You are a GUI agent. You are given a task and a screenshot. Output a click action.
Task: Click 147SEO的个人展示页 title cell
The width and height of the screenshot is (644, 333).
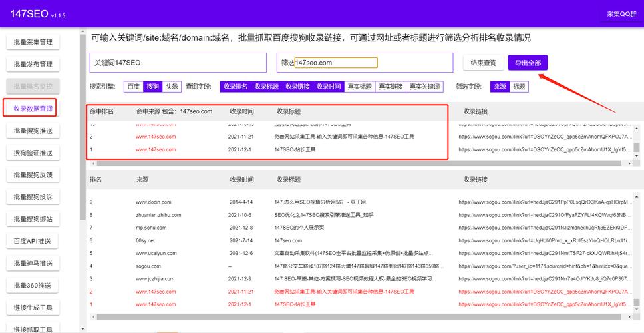pyautogui.click(x=299, y=228)
